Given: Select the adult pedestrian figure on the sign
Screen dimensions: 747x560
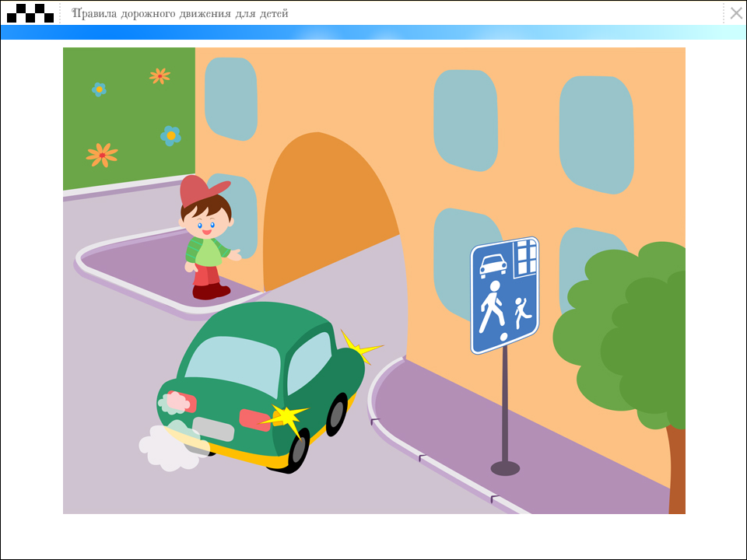Looking at the screenshot, I should 492,306.
